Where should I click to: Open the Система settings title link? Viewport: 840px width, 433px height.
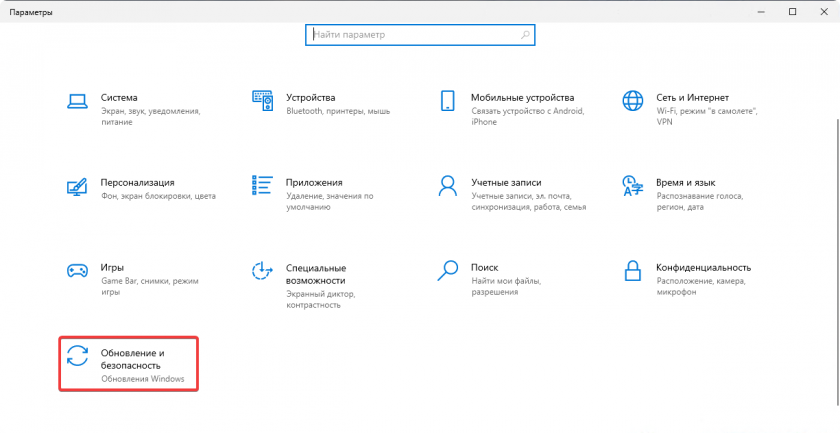coord(119,98)
